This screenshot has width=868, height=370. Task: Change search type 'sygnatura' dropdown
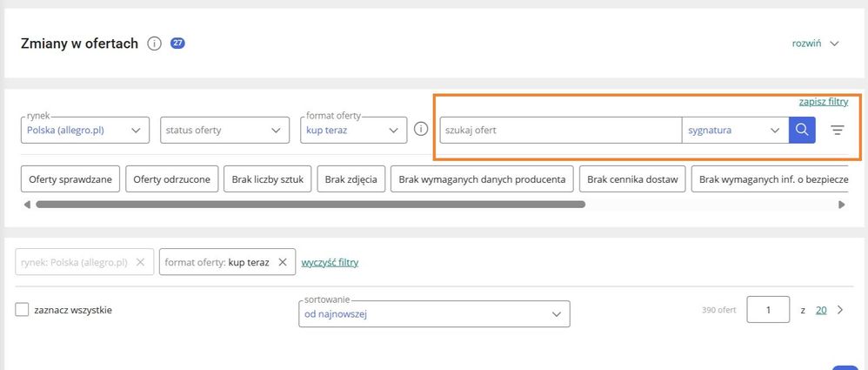click(734, 131)
